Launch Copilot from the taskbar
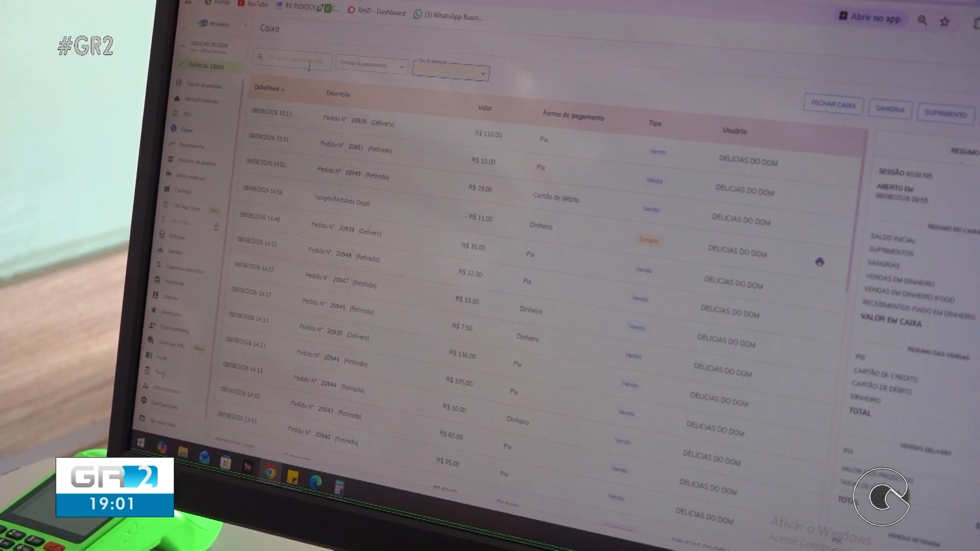 coord(162,447)
